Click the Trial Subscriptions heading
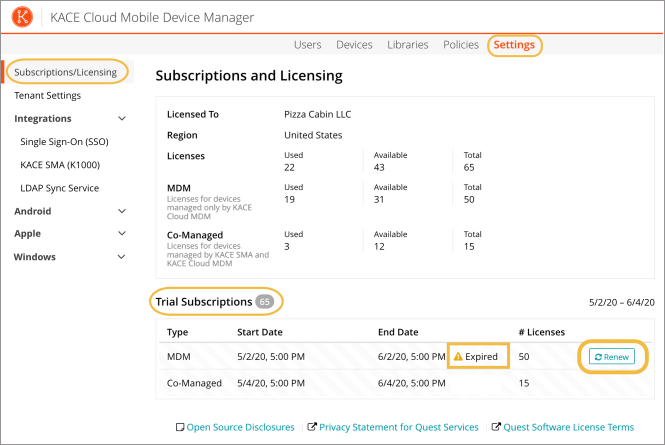Screen dimensions: 665x445 (204, 302)
